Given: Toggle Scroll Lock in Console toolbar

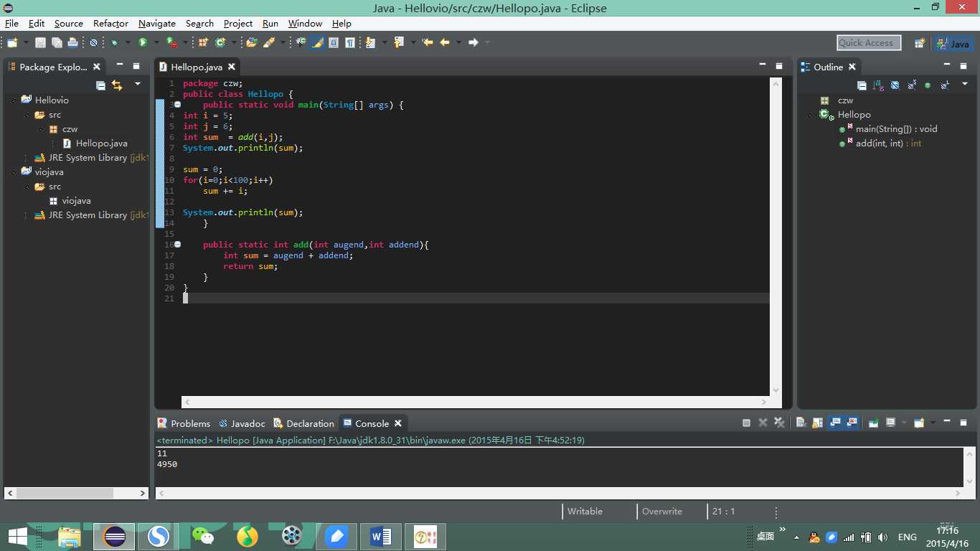Looking at the screenshot, I should (x=817, y=423).
